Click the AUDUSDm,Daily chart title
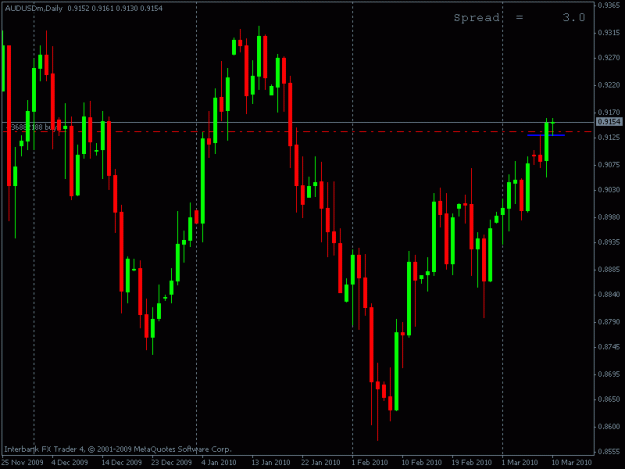The height and width of the screenshot is (469, 625). tap(33, 8)
